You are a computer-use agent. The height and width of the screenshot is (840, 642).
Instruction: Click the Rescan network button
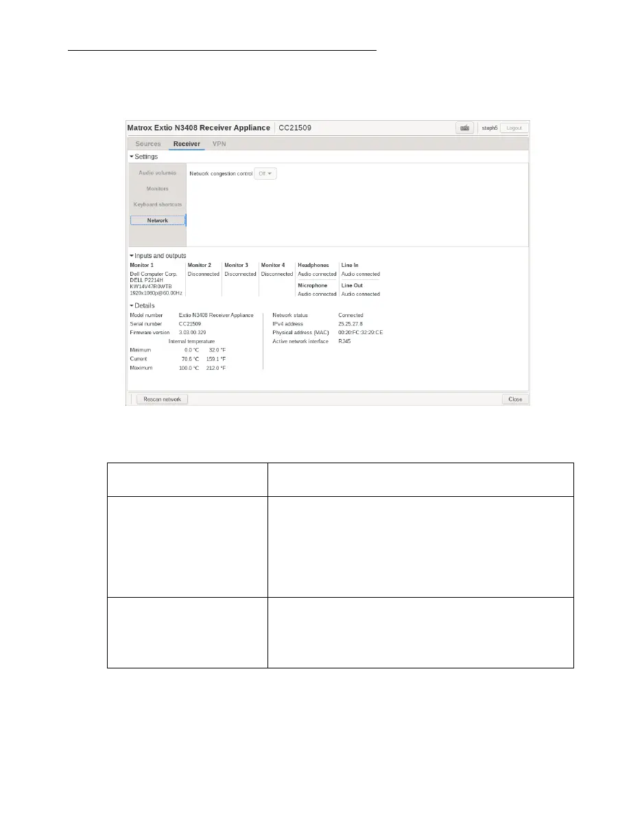(x=162, y=399)
